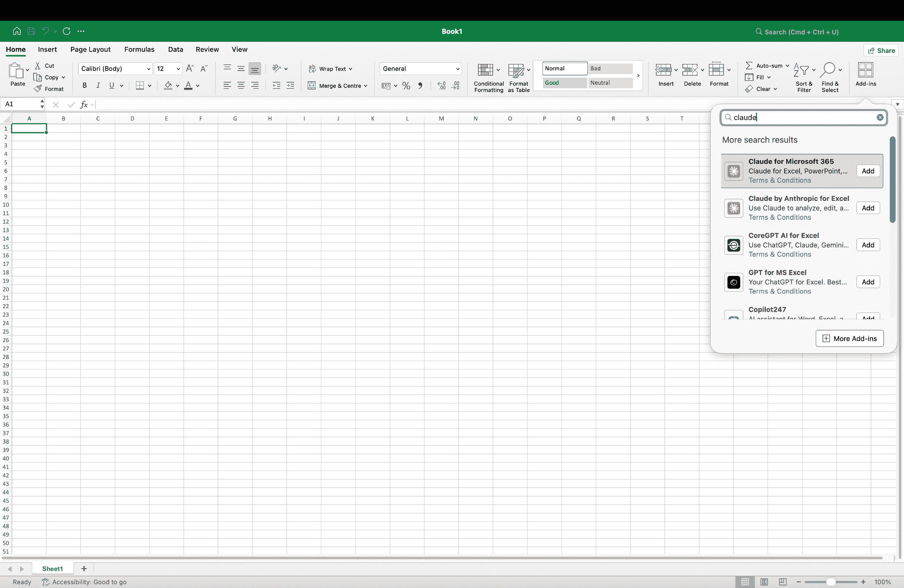Expand the cell styles gallery arrow
The height and width of the screenshot is (588, 904).
638,75
